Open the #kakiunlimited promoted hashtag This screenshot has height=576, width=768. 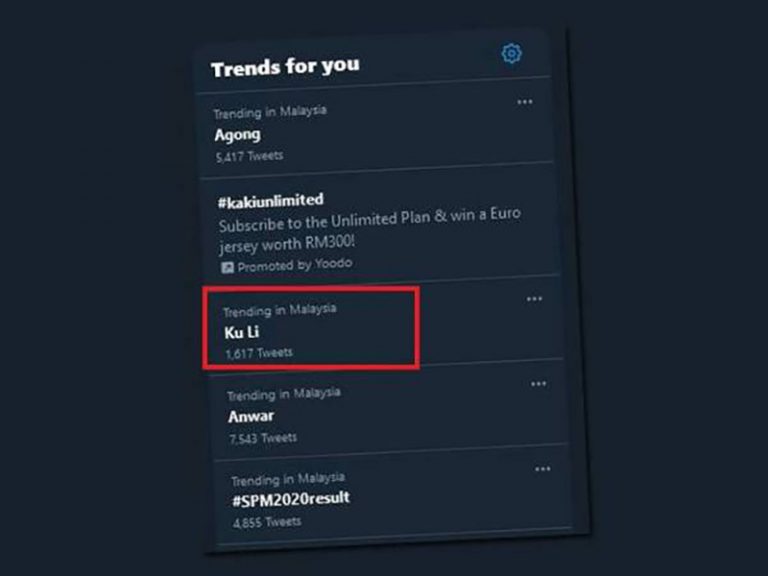(270, 200)
